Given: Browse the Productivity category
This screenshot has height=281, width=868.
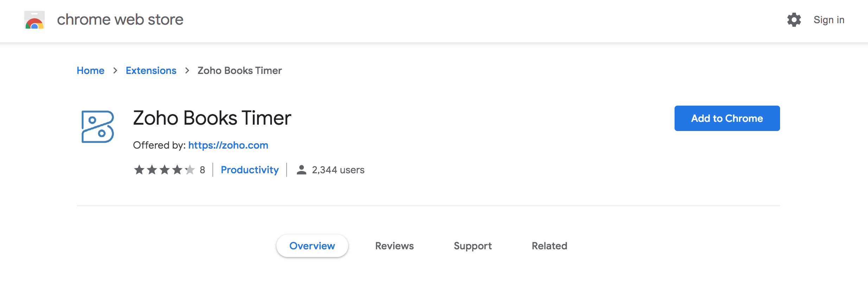Looking at the screenshot, I should pyautogui.click(x=250, y=170).
